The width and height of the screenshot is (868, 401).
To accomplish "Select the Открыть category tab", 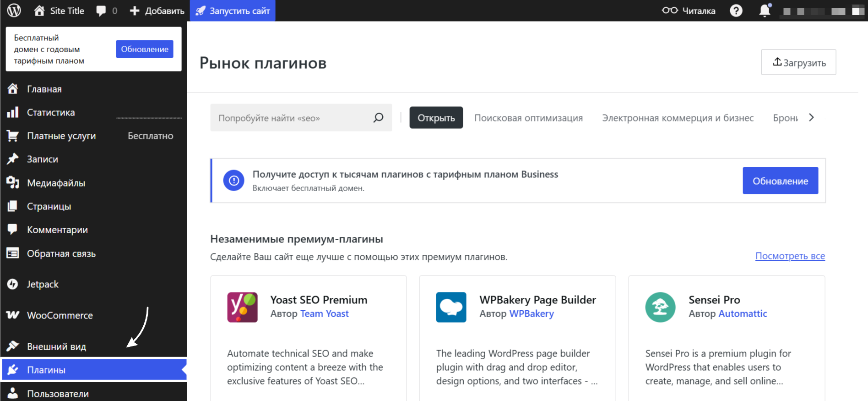I will tap(436, 118).
